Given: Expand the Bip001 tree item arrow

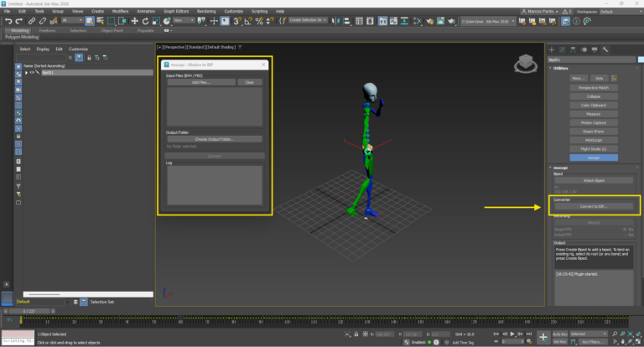Looking at the screenshot, I should (x=26, y=73).
